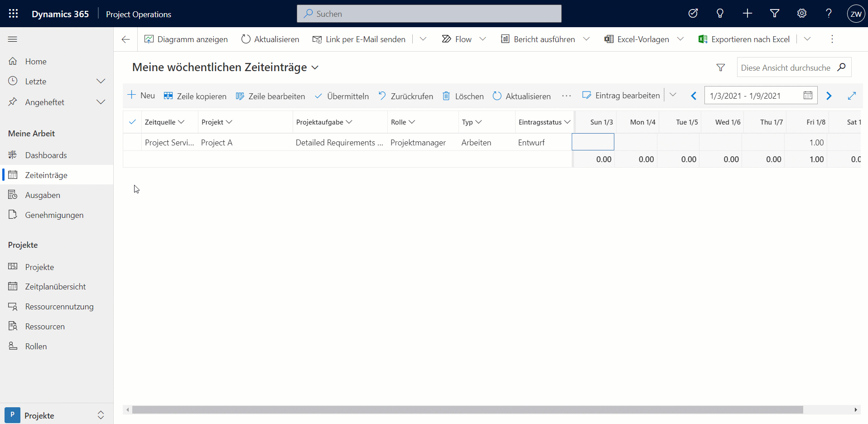The image size is (868, 424).
Task: Click Übermitteln
Action: click(342, 96)
